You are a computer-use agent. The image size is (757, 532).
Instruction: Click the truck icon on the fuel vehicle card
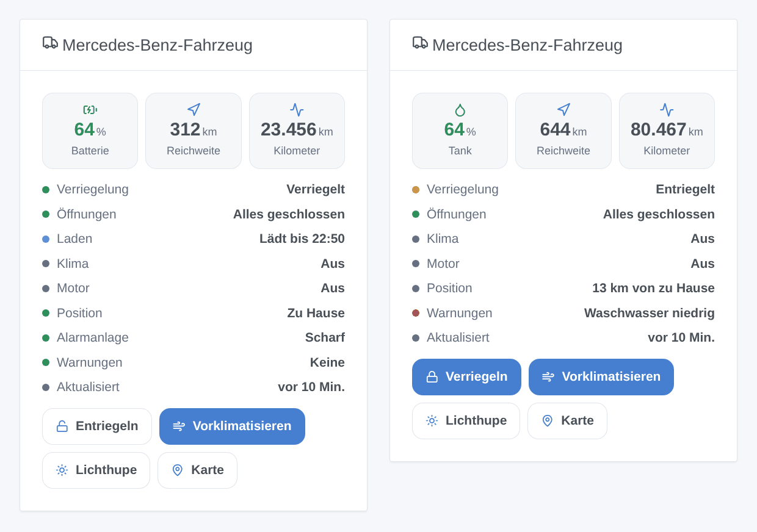tap(420, 42)
